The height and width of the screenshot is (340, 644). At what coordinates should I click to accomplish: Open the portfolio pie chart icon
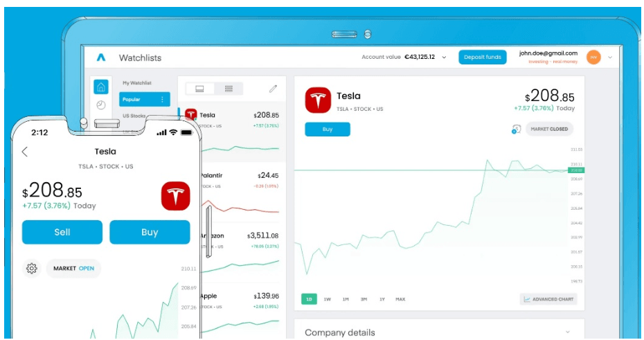(x=101, y=105)
